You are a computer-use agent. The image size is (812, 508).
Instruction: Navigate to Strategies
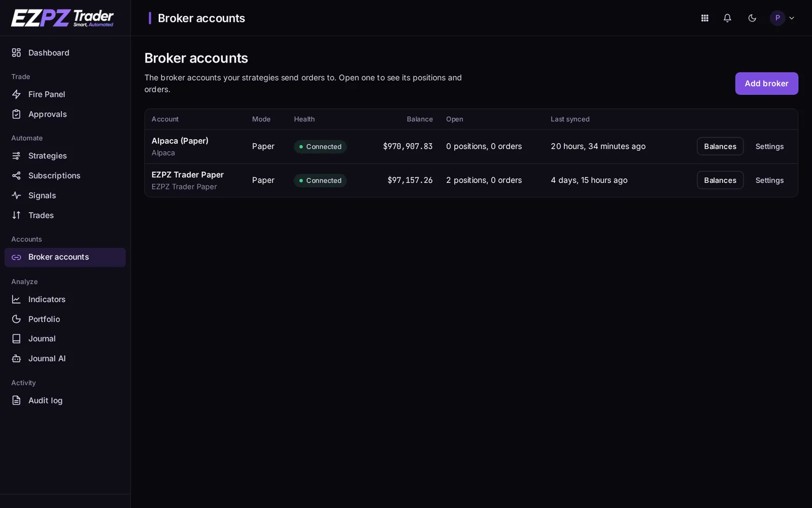tap(65, 156)
